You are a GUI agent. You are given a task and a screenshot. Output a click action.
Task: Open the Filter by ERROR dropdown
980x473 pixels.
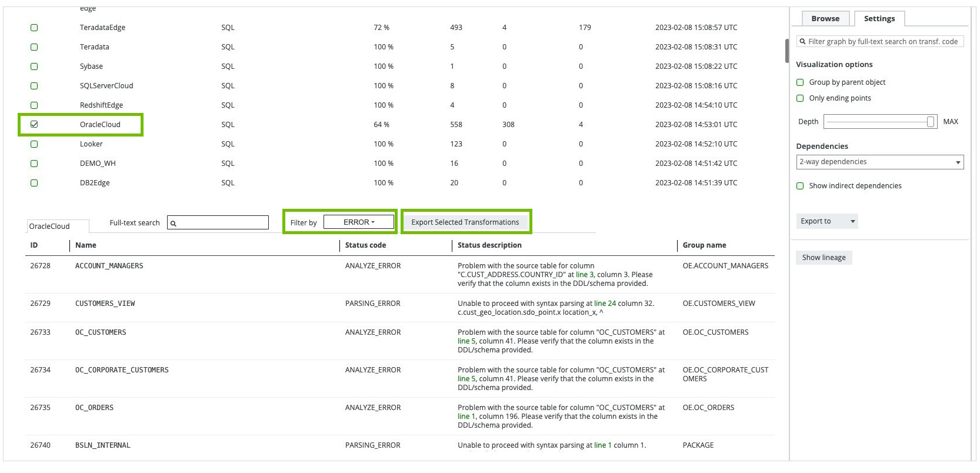[x=358, y=222]
